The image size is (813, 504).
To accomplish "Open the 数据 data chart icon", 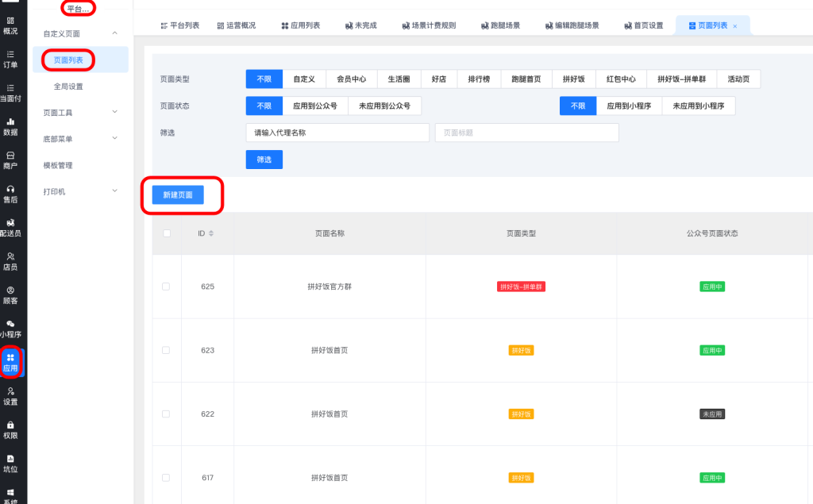I will click(x=10, y=126).
